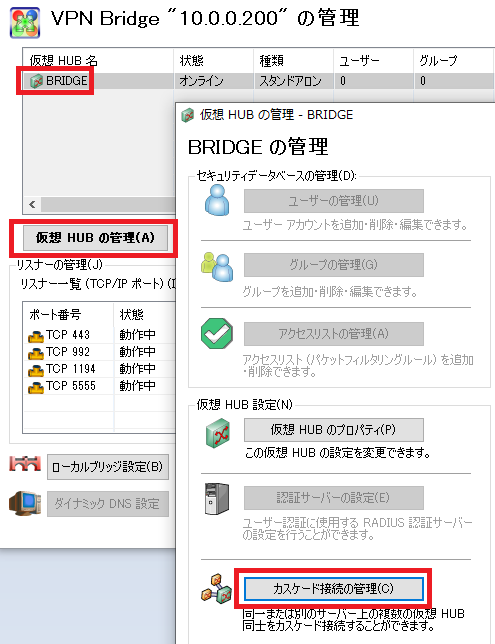The image size is (495, 644).
Task: Click the hub list left scroll arrow
Action: [32, 204]
